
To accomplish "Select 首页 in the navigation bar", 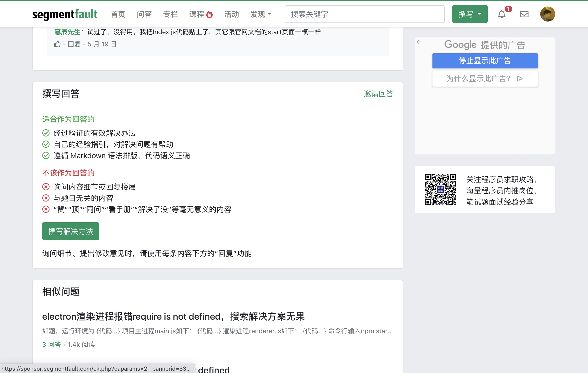I will pos(118,14).
